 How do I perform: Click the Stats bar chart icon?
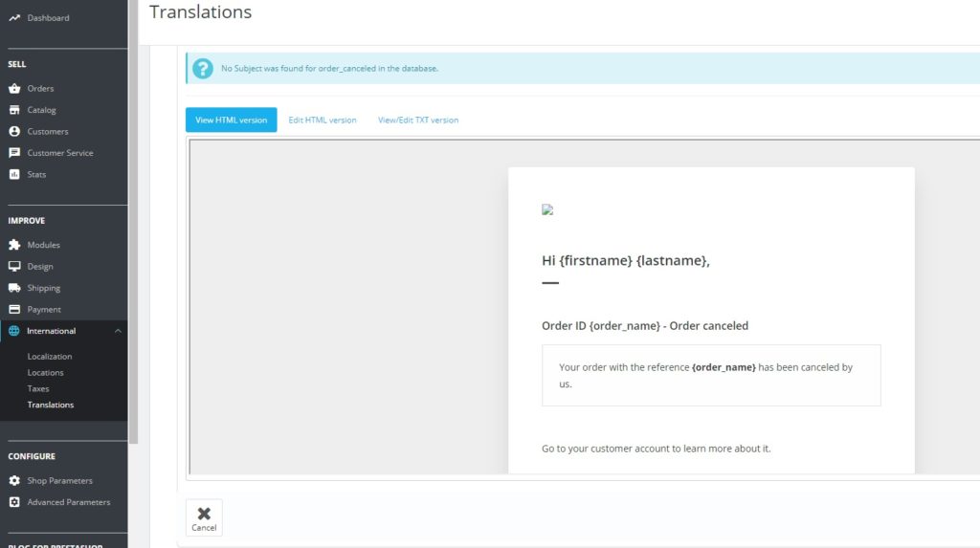coord(14,174)
